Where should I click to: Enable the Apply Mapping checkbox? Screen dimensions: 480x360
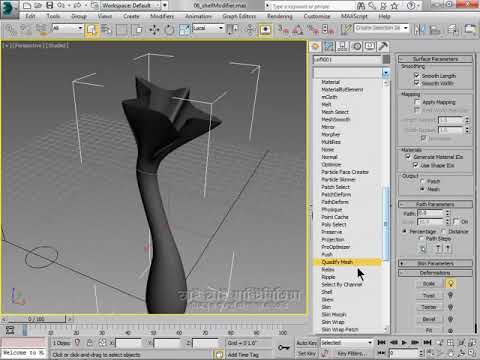point(417,102)
